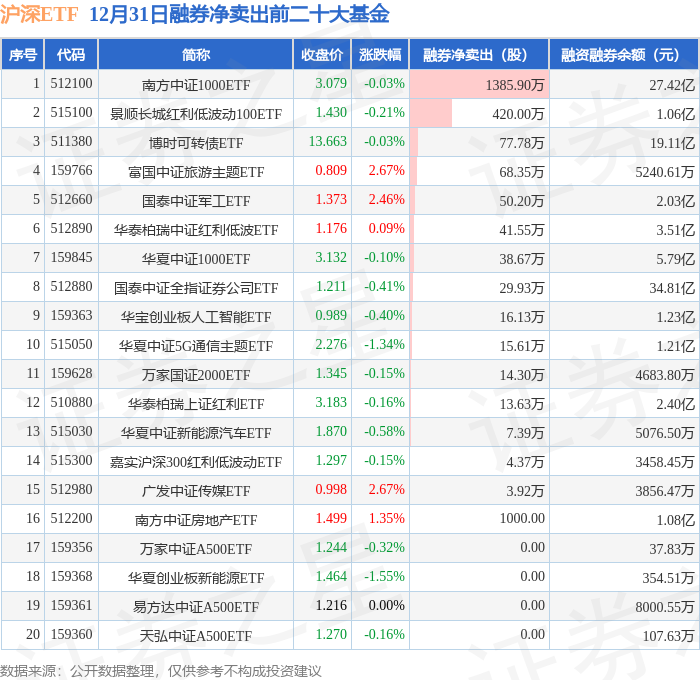Image resolution: width=700 pixels, height=680 pixels.
Task: Select the 代码 column header
Action: (x=71, y=54)
